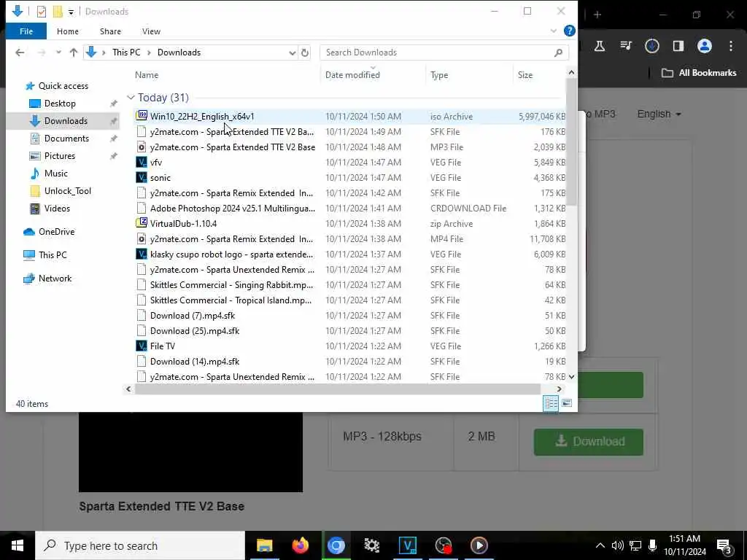This screenshot has height=560, width=747.
Task: Click the horizontal scrollbar of file list
Action: tap(337, 389)
